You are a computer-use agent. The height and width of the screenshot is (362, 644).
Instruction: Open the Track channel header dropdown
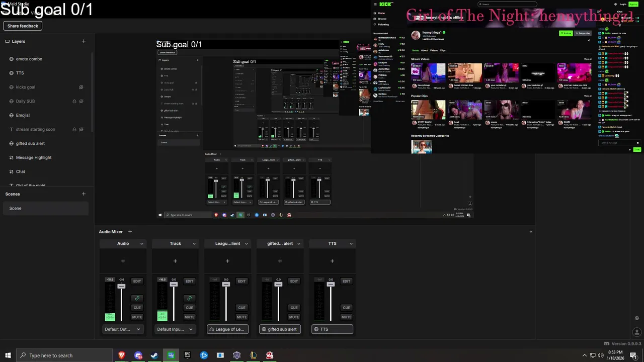click(x=194, y=243)
